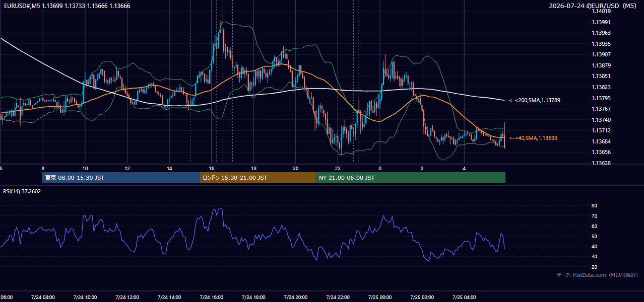Click the 7/24 20:00 time axis label

pos(296,297)
